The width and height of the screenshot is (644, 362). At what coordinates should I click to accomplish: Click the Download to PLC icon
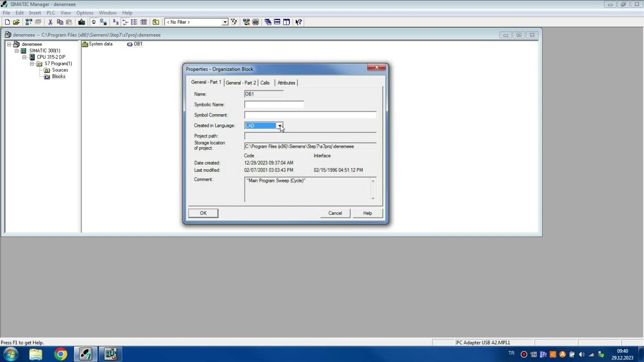click(x=82, y=22)
